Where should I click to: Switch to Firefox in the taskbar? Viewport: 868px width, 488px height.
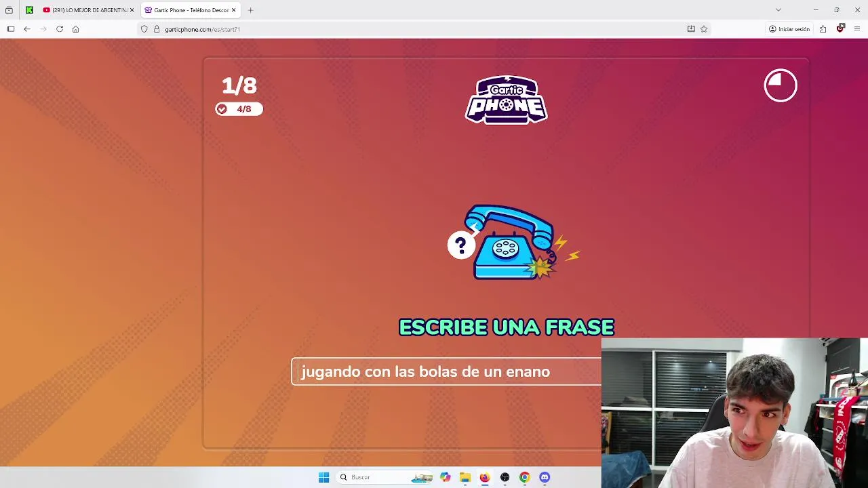pyautogui.click(x=484, y=477)
